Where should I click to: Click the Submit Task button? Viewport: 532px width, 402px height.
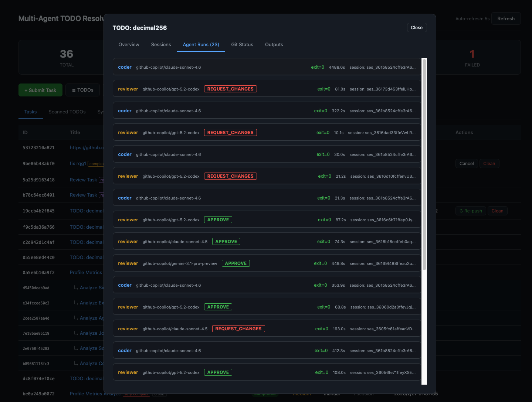40,90
